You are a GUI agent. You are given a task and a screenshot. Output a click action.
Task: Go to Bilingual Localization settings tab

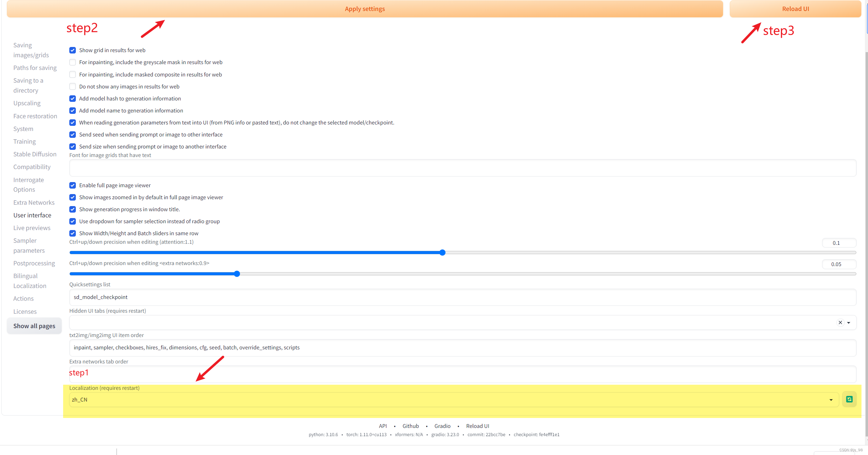pos(30,281)
